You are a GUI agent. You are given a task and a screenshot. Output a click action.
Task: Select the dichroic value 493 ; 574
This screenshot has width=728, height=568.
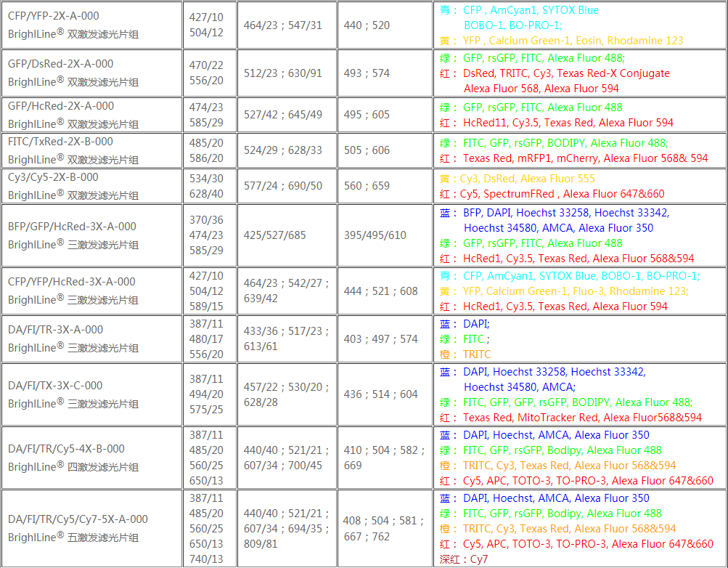(367, 73)
